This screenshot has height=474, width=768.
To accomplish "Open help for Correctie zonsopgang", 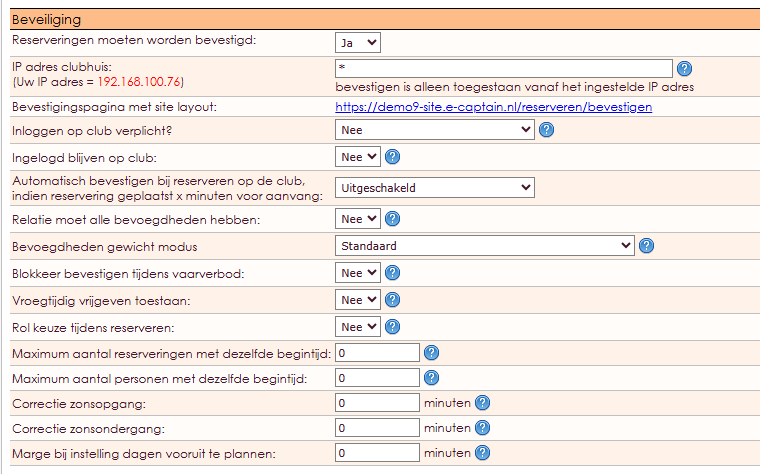I will coord(482,403).
